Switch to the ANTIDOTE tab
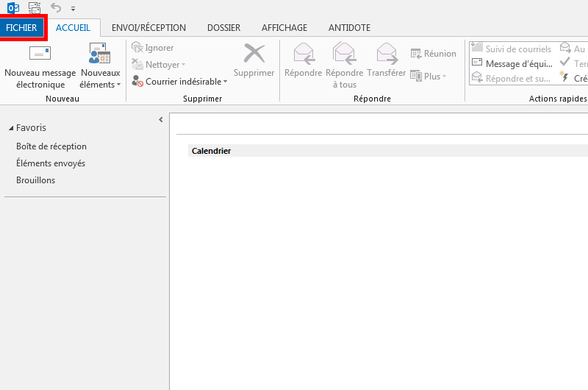 point(348,28)
